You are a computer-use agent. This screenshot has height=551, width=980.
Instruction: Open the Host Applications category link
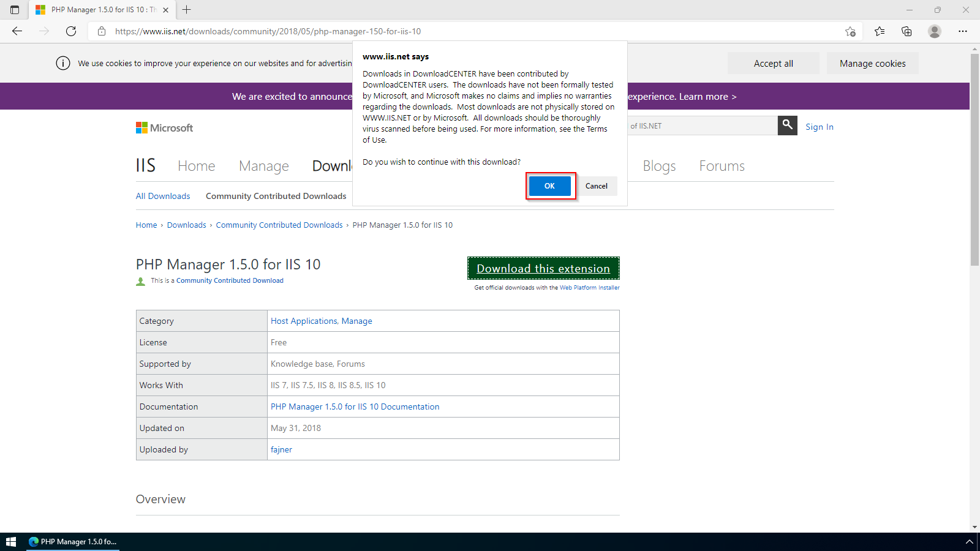tap(304, 321)
